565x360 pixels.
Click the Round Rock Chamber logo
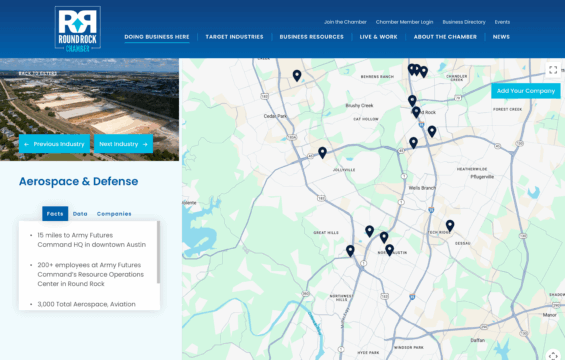77,29
